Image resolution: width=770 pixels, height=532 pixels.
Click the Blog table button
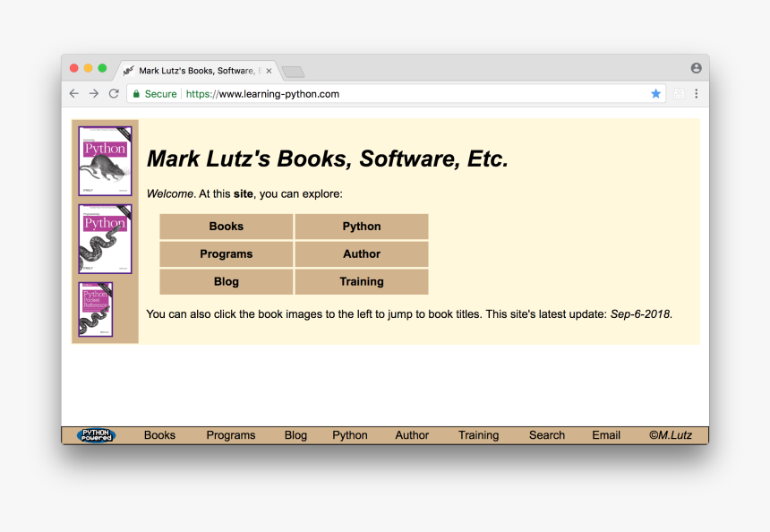(x=226, y=281)
